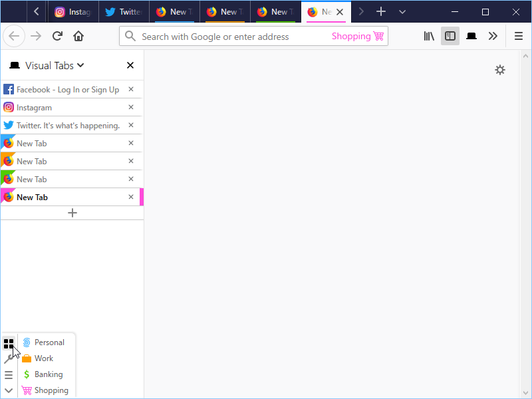Open the Library toolbar icon

[x=429, y=36]
